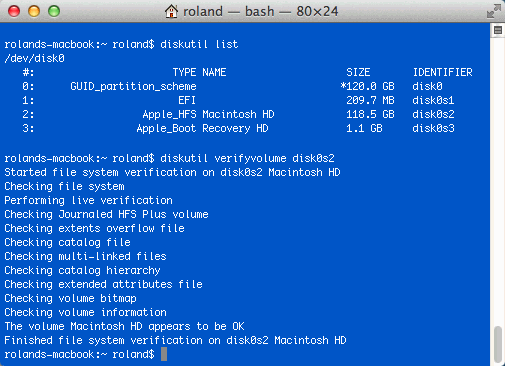This screenshot has width=505, height=366.
Task: Click 'Checking Journaled HFS Plus volume' line
Action: pos(106,215)
